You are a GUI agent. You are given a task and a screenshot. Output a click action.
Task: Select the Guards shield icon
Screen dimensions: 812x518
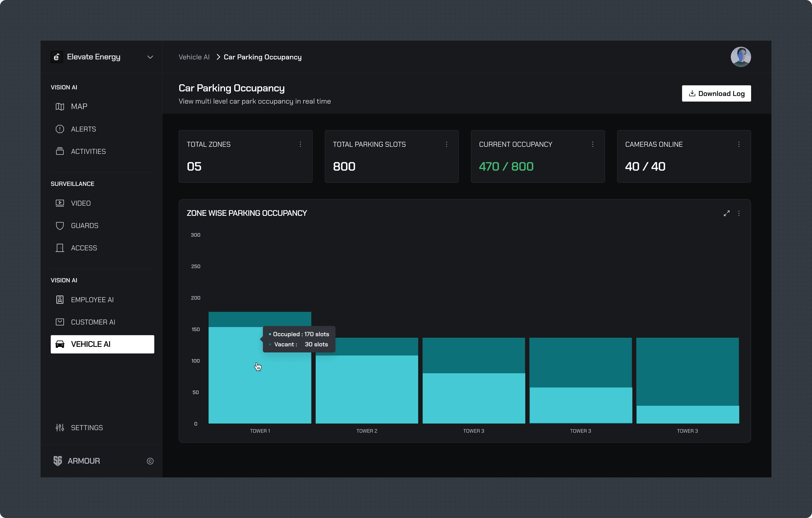point(60,226)
